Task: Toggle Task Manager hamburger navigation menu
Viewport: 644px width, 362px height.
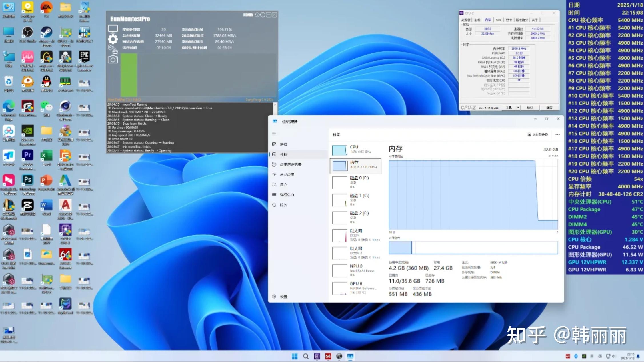Action: 274,134
